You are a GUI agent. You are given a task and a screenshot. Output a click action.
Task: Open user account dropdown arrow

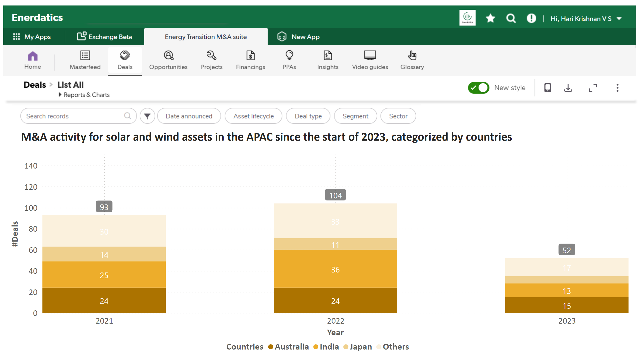point(619,19)
